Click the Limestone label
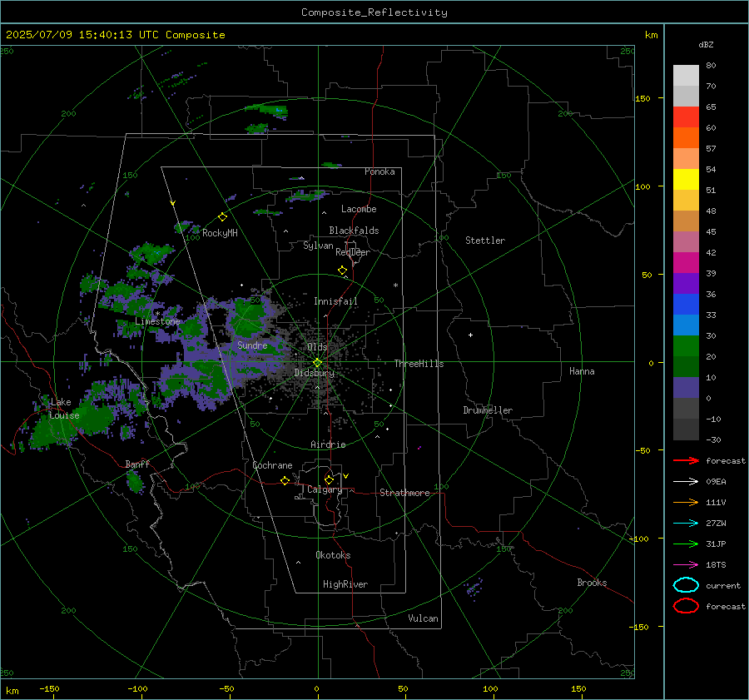This screenshot has height=700, width=749. (x=157, y=321)
